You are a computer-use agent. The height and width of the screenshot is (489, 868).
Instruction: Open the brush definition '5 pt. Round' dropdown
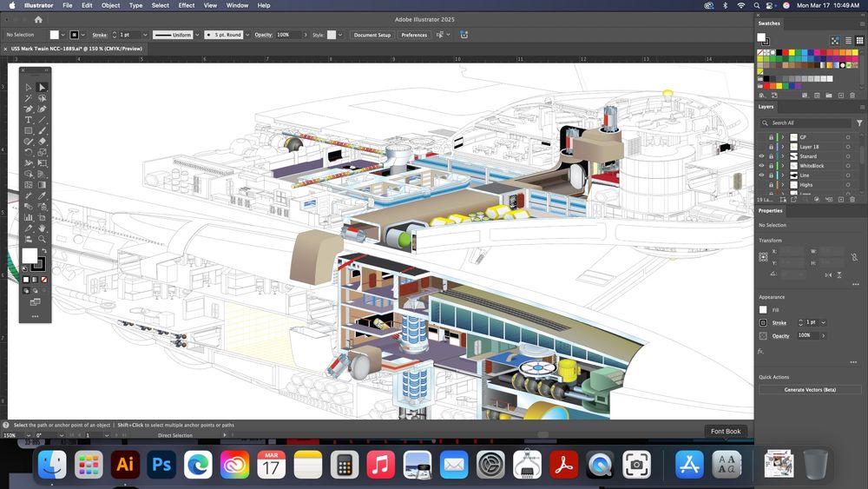tap(247, 35)
